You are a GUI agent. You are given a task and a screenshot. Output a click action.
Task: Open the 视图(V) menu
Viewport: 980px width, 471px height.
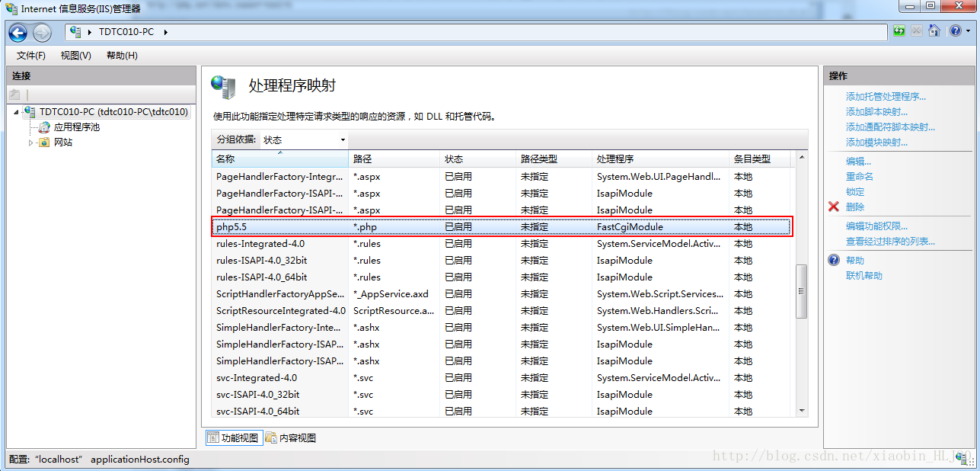[75, 56]
